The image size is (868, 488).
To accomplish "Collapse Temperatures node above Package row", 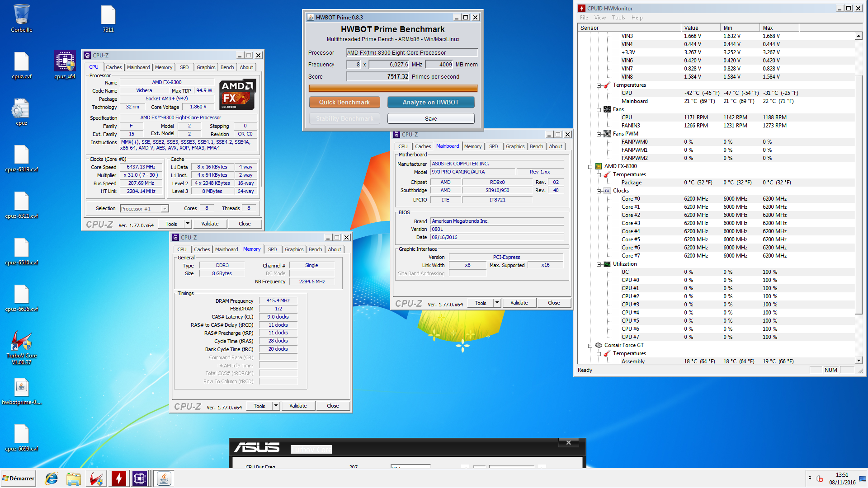I will pyautogui.click(x=599, y=175).
